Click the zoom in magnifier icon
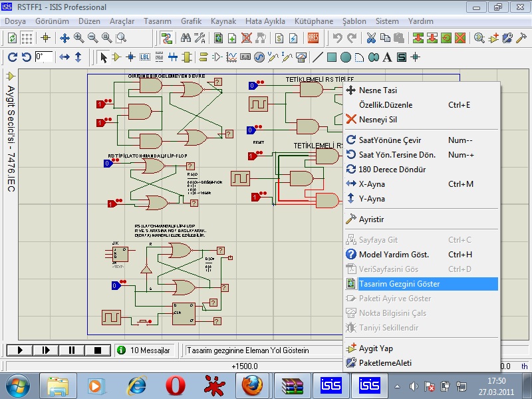Image resolution: width=532 pixels, height=399 pixels. (78, 38)
